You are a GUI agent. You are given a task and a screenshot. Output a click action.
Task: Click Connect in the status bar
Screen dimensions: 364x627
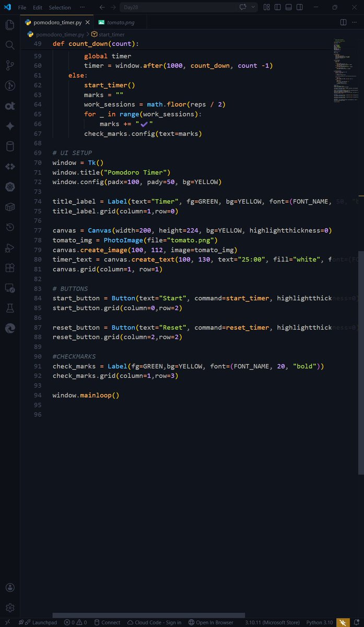tap(107, 622)
